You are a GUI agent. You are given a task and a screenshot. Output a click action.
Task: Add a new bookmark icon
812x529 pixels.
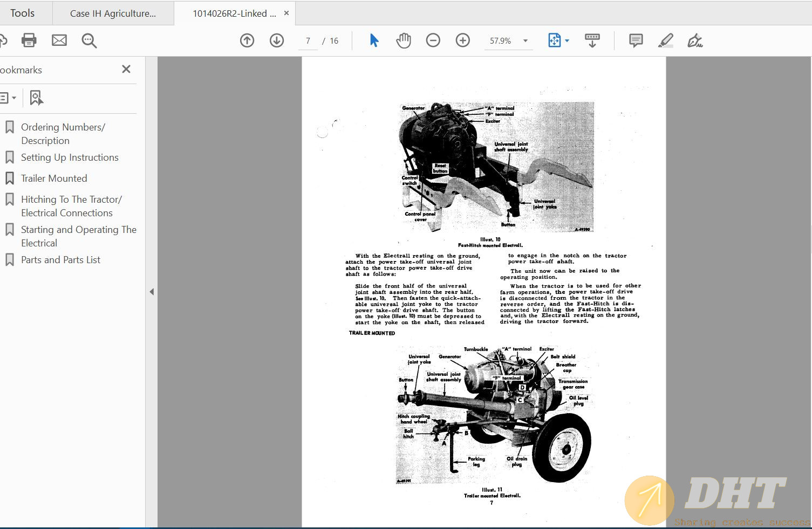click(x=36, y=98)
